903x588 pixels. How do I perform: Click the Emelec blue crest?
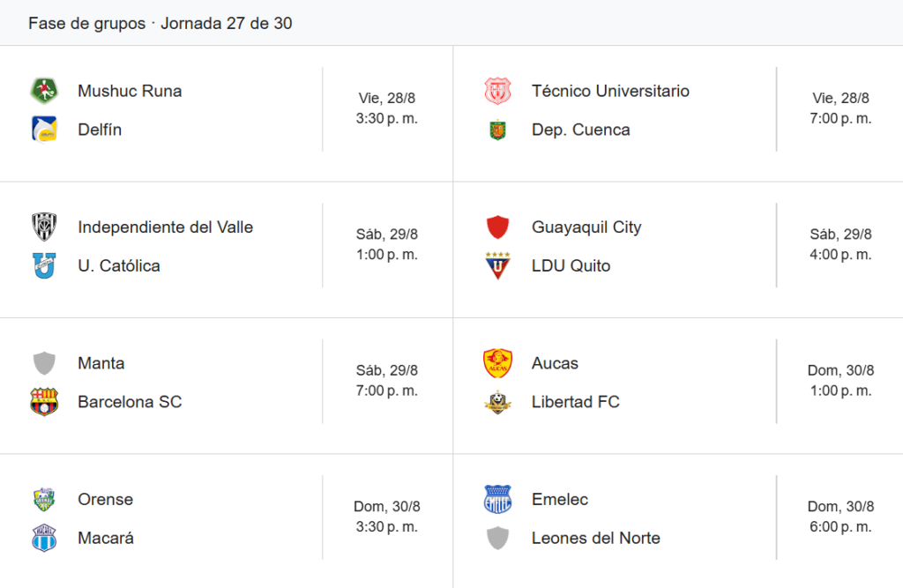click(x=497, y=499)
